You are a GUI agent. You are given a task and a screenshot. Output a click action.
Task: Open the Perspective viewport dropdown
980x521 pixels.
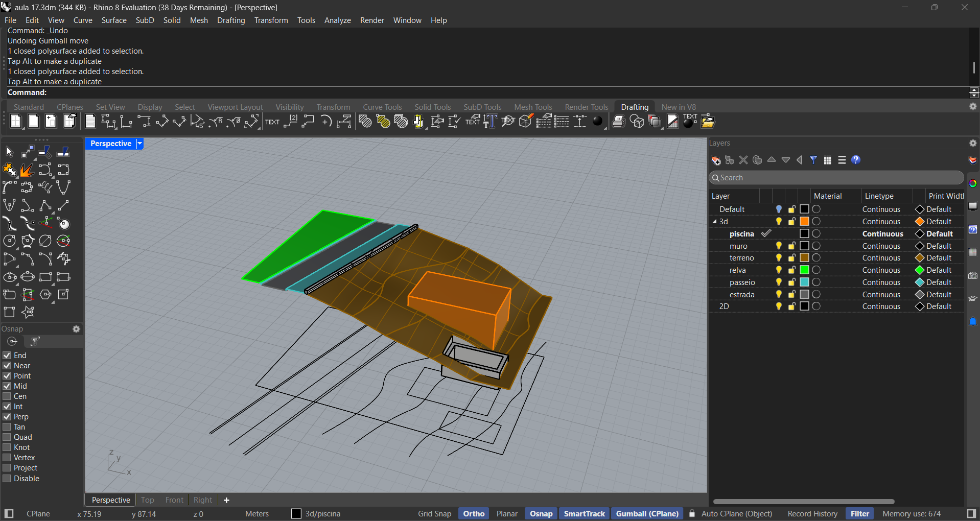pos(139,144)
